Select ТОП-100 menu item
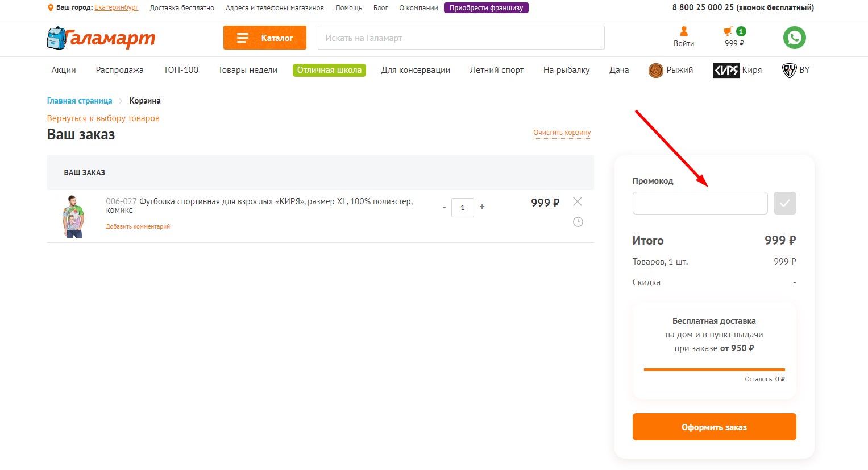The image size is (868, 470). point(181,70)
